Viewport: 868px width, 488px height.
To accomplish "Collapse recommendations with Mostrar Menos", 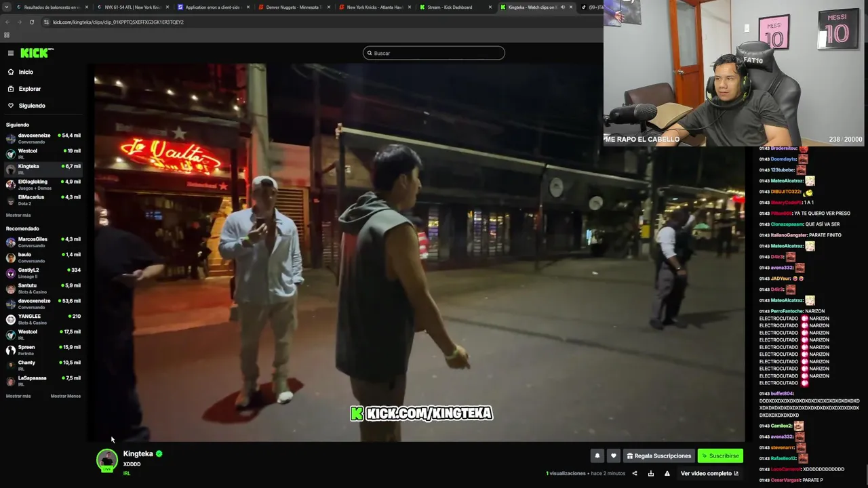I will pos(66,396).
